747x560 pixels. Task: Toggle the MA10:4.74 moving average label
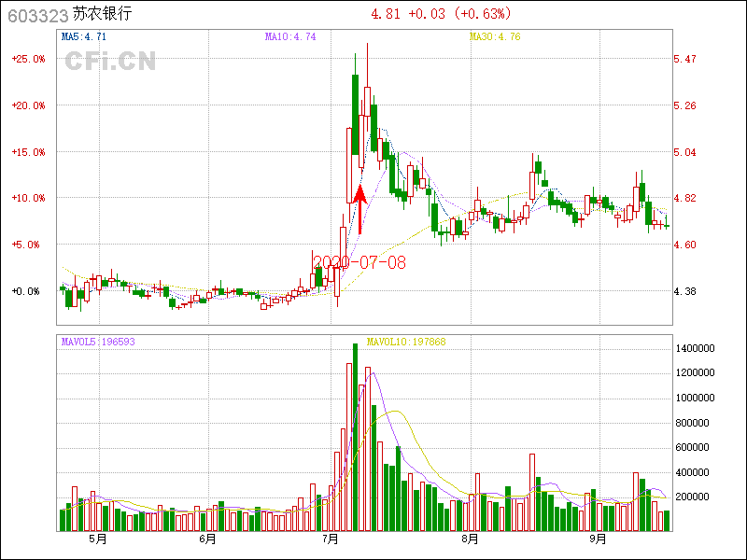(x=290, y=37)
